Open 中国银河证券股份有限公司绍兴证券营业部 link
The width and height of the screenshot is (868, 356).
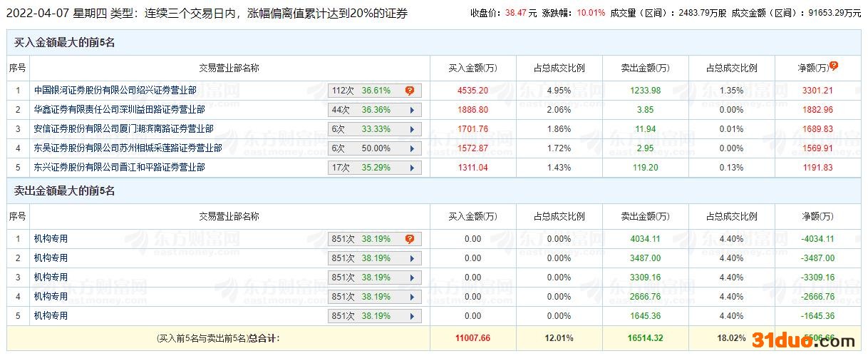pos(115,91)
